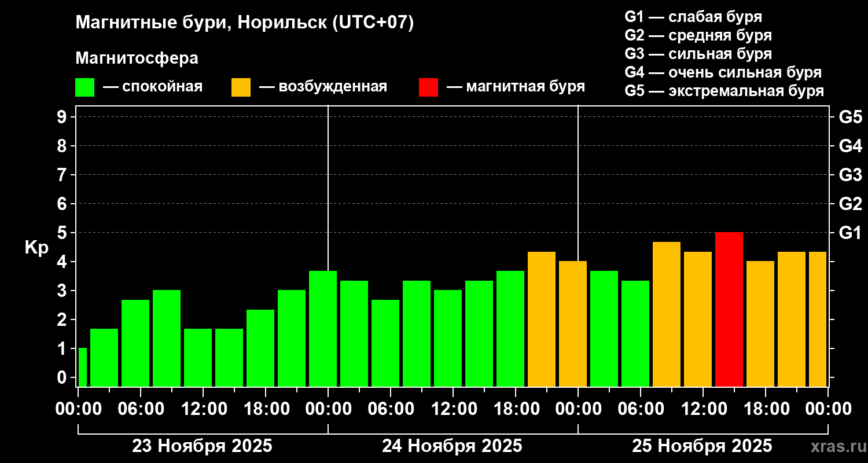The height and width of the screenshot is (463, 868).
Task: Click the 12:00 time label under 23 November
Action: tap(203, 409)
